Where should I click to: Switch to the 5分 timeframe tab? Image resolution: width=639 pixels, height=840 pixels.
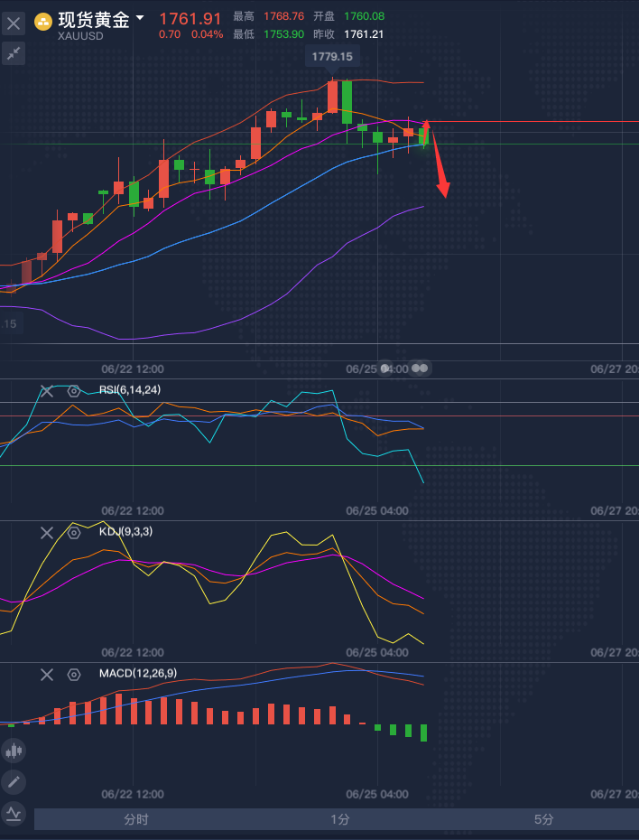(x=543, y=819)
